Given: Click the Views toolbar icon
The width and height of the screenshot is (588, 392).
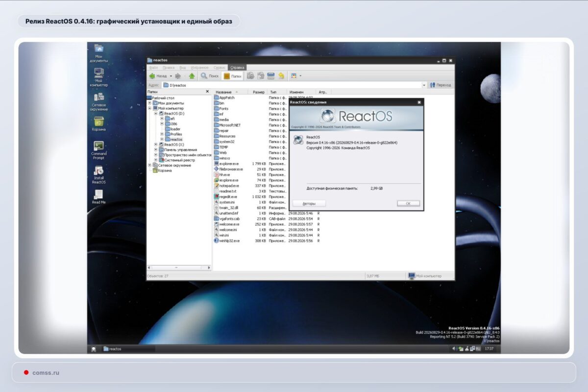Looking at the screenshot, I should click(294, 76).
